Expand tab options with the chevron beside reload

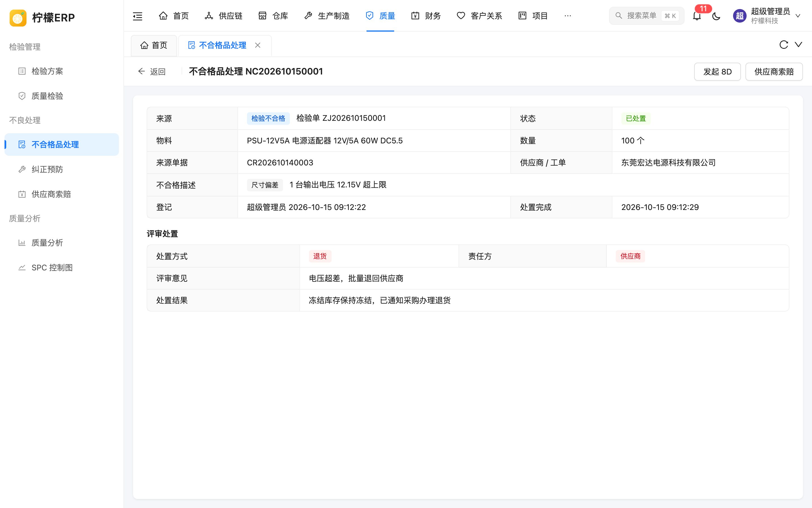[x=798, y=45]
